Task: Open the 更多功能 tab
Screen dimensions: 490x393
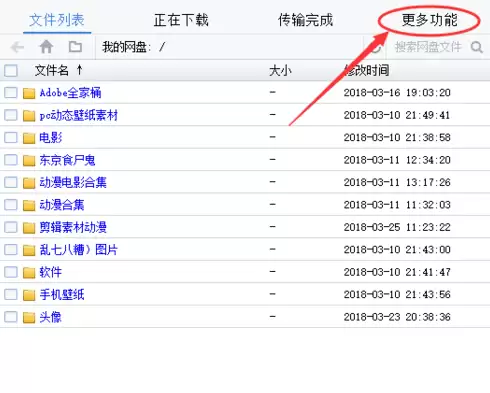Action: 429,20
